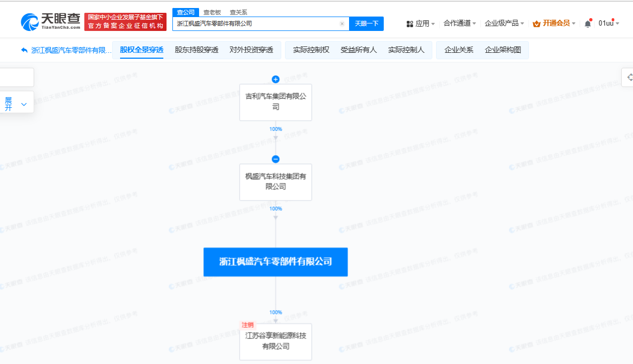Click the back arrow beside company name

pyautogui.click(x=24, y=50)
